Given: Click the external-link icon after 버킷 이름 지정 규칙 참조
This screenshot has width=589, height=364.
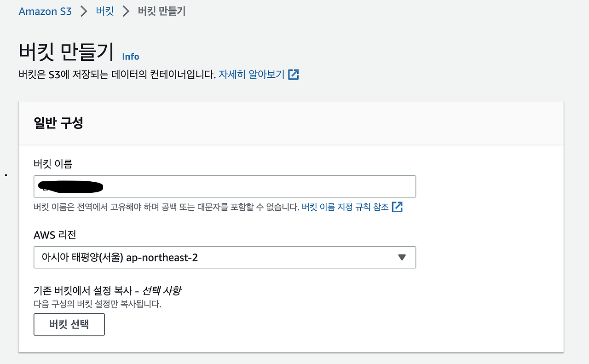Looking at the screenshot, I should 397,207.
